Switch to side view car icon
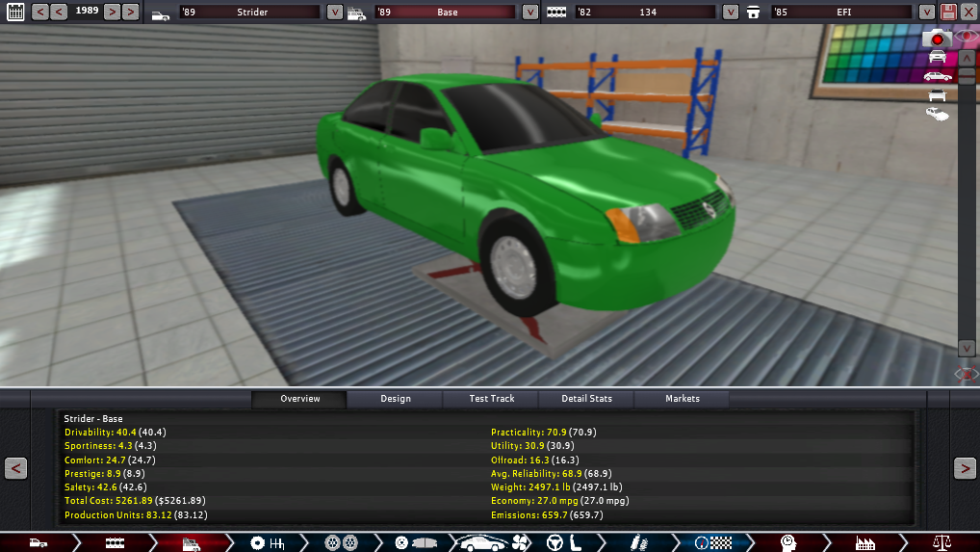This screenshot has width=980, height=552. point(937,76)
